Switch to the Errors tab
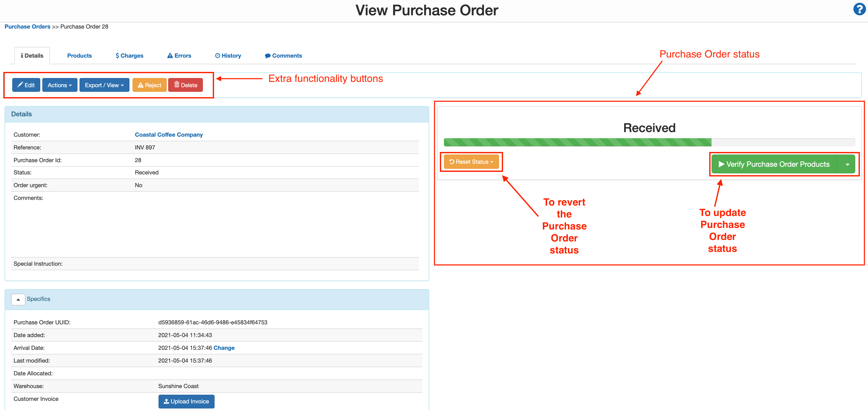Screen dimensions: 868x410 point(179,55)
